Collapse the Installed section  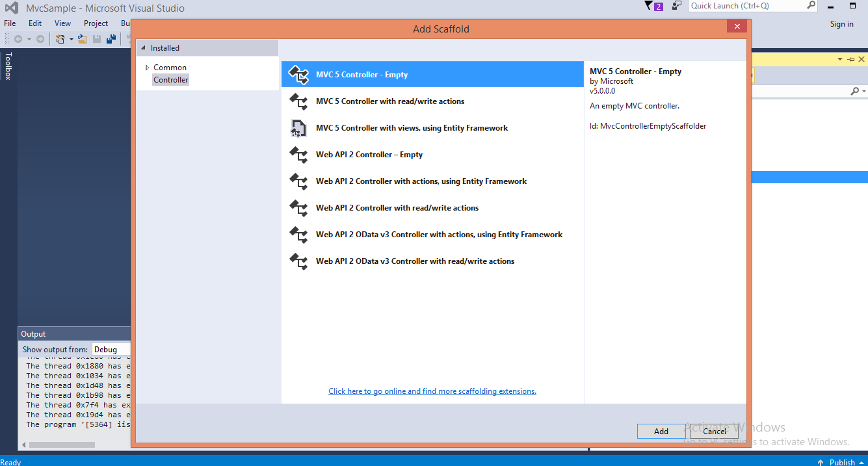click(x=143, y=48)
